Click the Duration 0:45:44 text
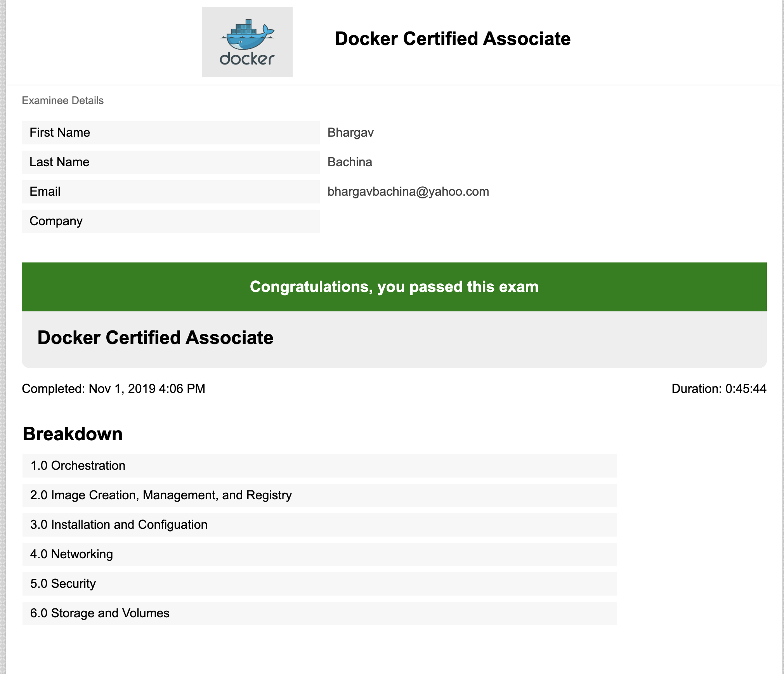This screenshot has width=784, height=674. pyautogui.click(x=718, y=389)
